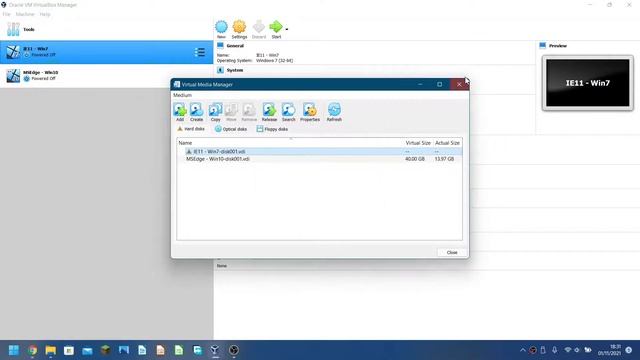
Task: Select Tools in the VirtualBox sidebar
Action: [107, 29]
